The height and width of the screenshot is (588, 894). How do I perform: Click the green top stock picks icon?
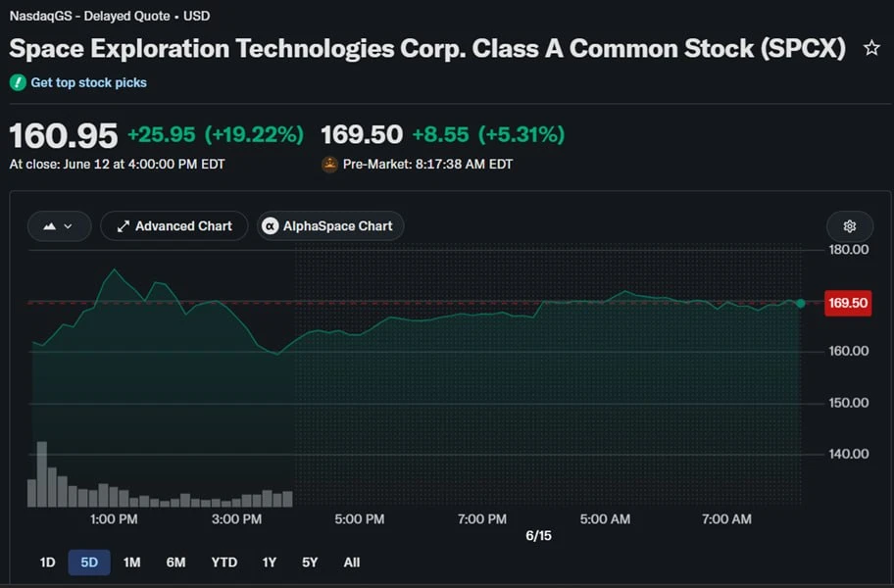18,82
